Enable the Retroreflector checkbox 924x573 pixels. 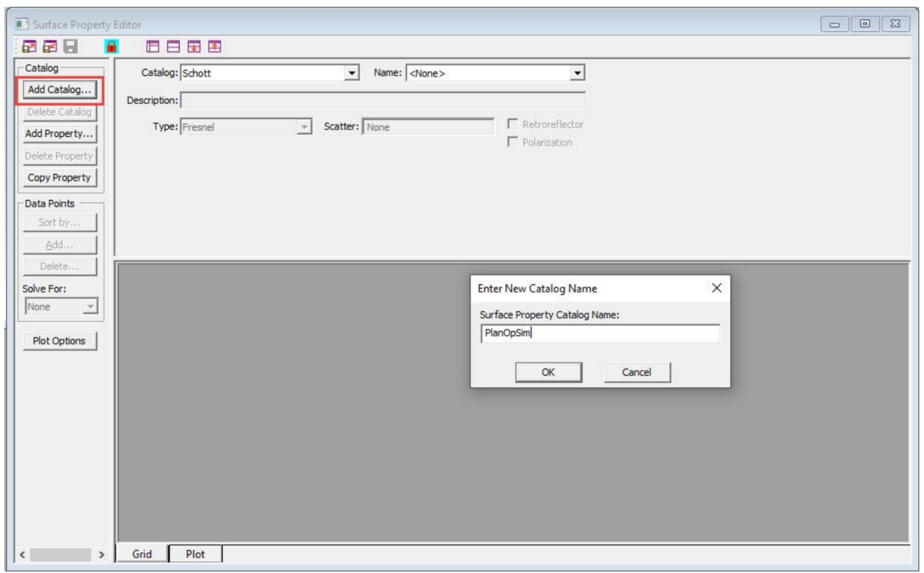point(512,125)
